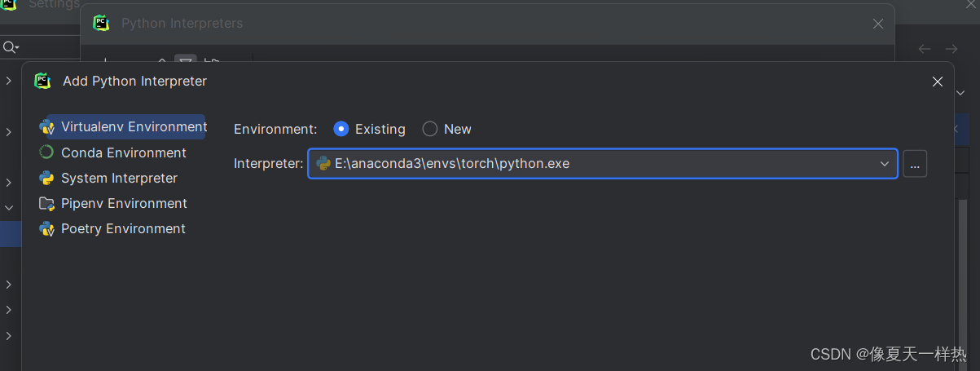Viewport: 980px width, 371px height.
Task: Click the search magnifier in Settings window
Action: pos(11,48)
